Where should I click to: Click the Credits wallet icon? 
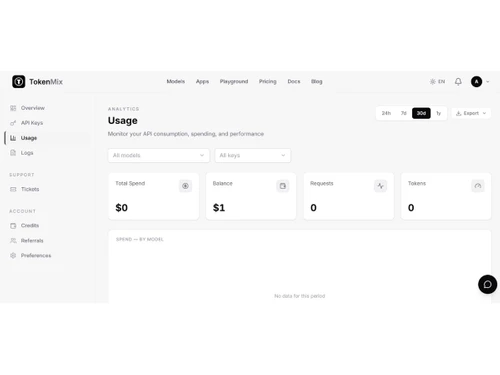[13, 226]
